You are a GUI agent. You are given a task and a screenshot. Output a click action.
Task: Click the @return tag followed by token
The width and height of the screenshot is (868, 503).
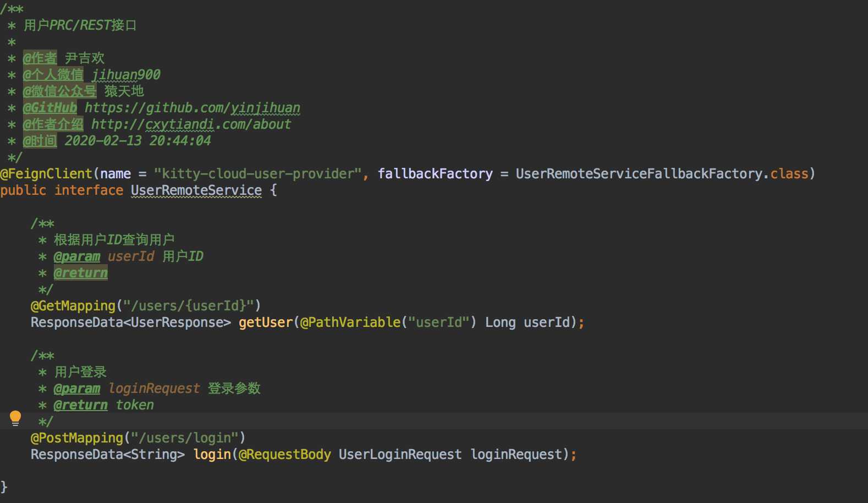[81, 405]
